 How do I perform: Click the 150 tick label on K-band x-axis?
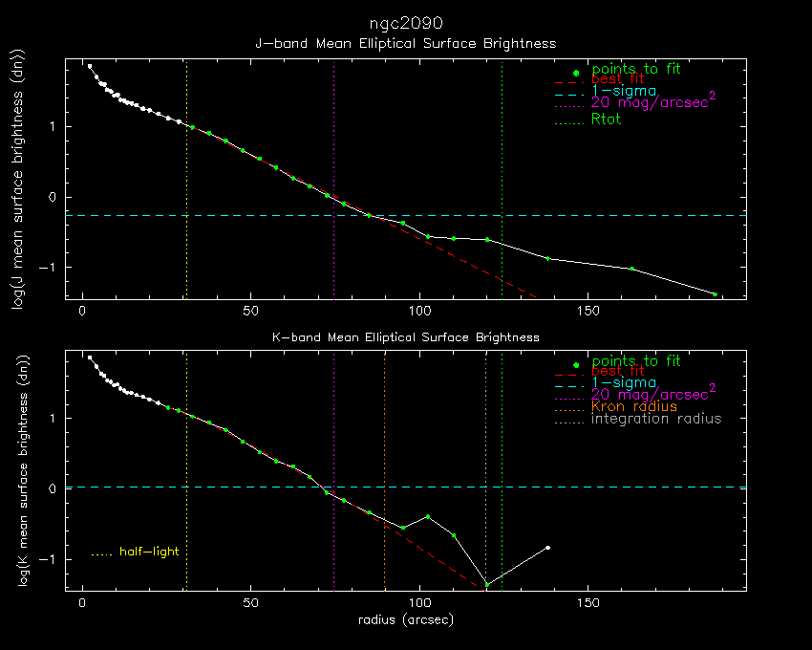click(x=588, y=603)
